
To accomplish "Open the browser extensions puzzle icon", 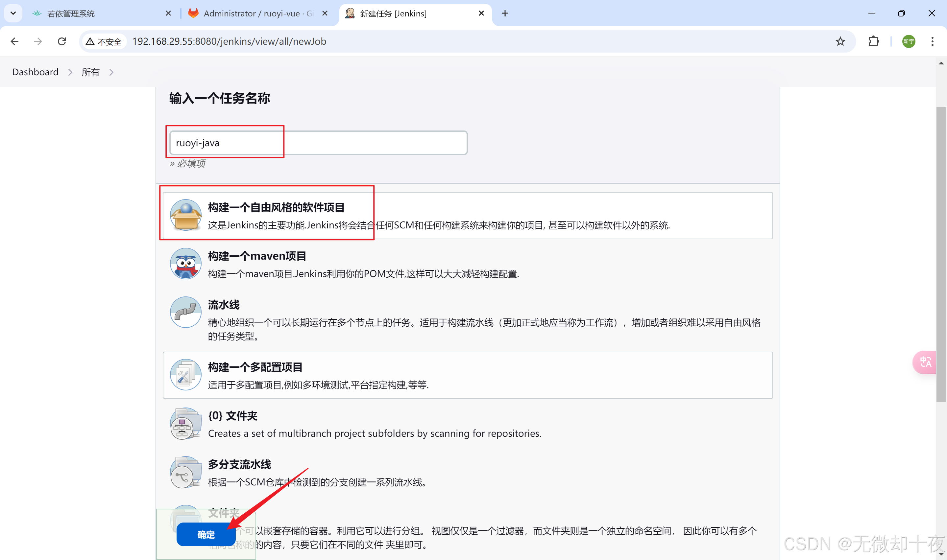I will coord(873,41).
